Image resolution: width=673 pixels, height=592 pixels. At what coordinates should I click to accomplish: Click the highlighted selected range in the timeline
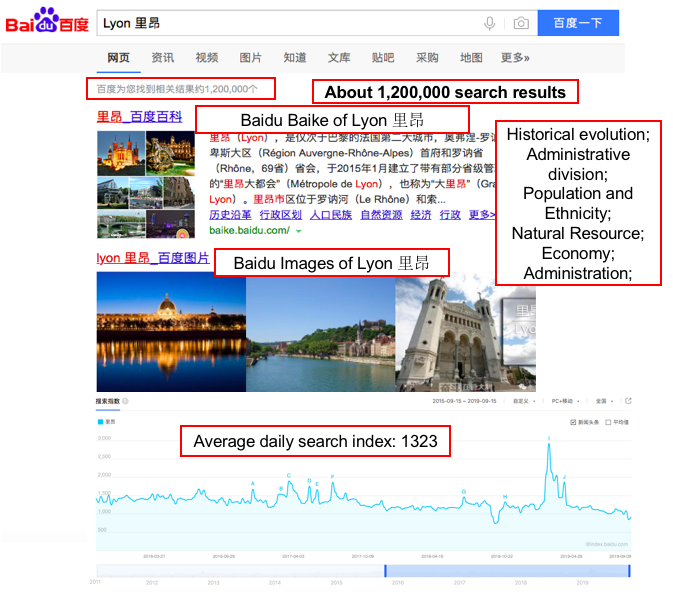507,571
